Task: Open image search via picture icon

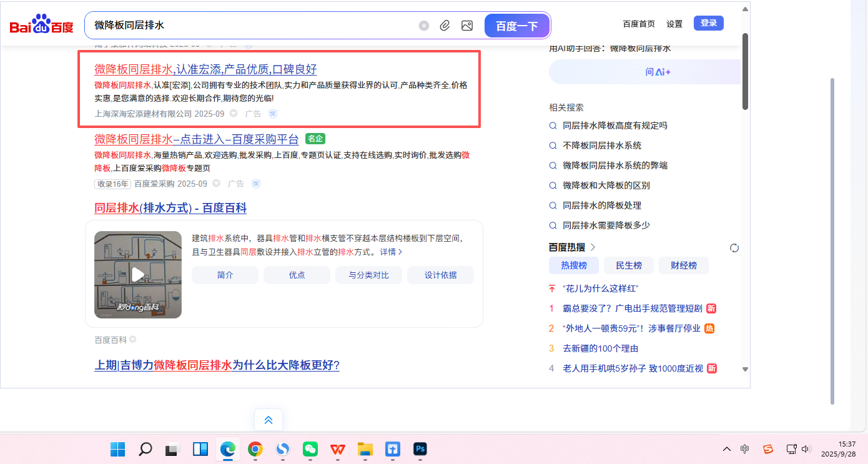Action: click(466, 26)
